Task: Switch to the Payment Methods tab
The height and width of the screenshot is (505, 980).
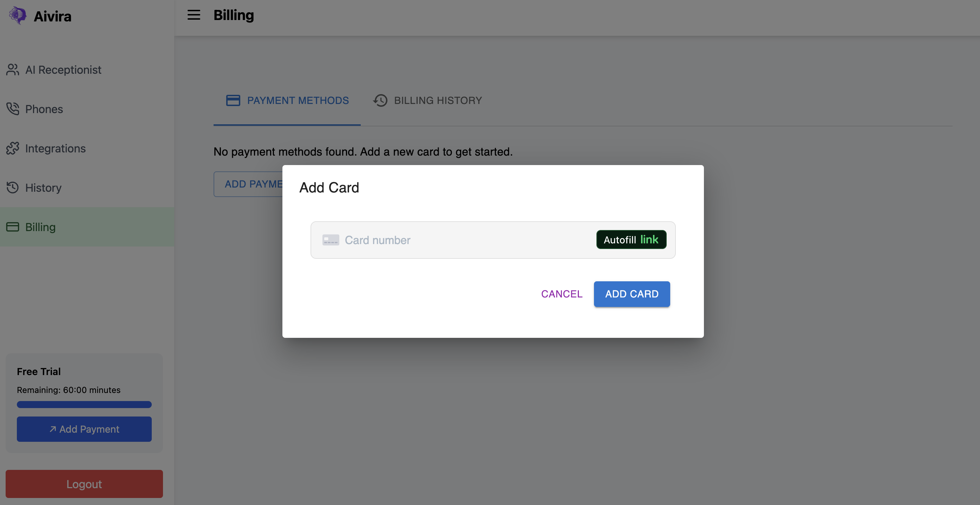Action: [x=287, y=100]
